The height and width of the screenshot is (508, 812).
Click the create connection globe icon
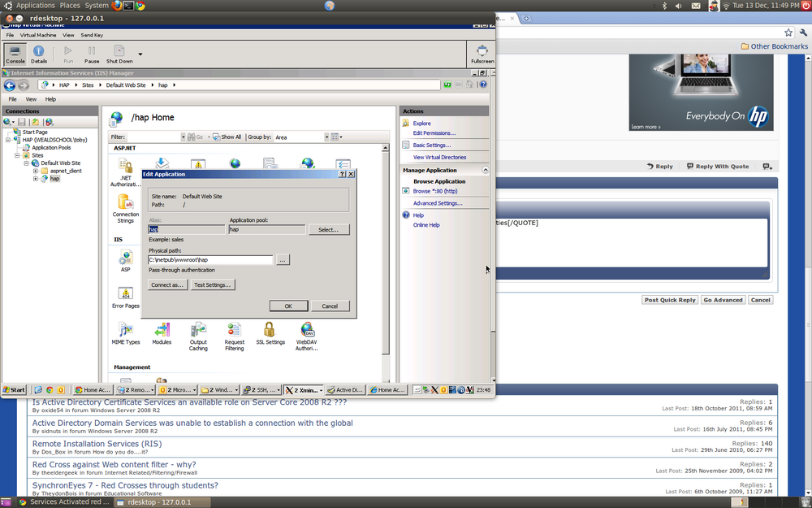click(x=8, y=122)
